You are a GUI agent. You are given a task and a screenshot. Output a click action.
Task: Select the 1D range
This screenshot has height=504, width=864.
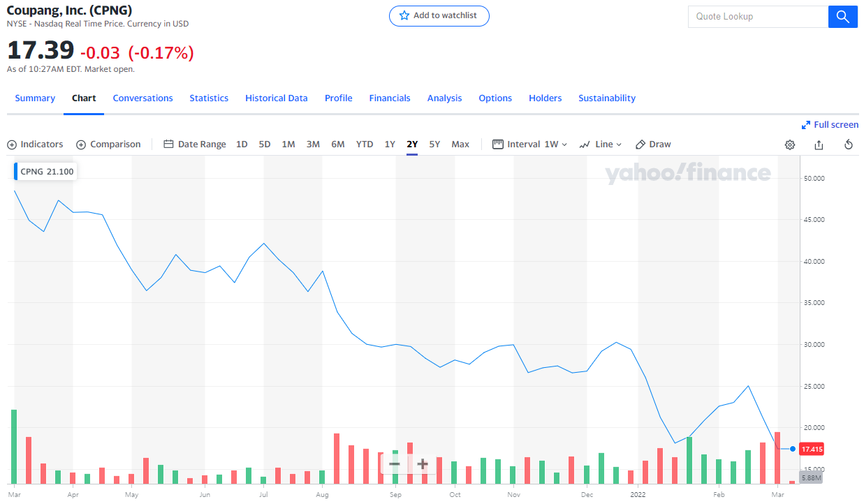(x=242, y=144)
